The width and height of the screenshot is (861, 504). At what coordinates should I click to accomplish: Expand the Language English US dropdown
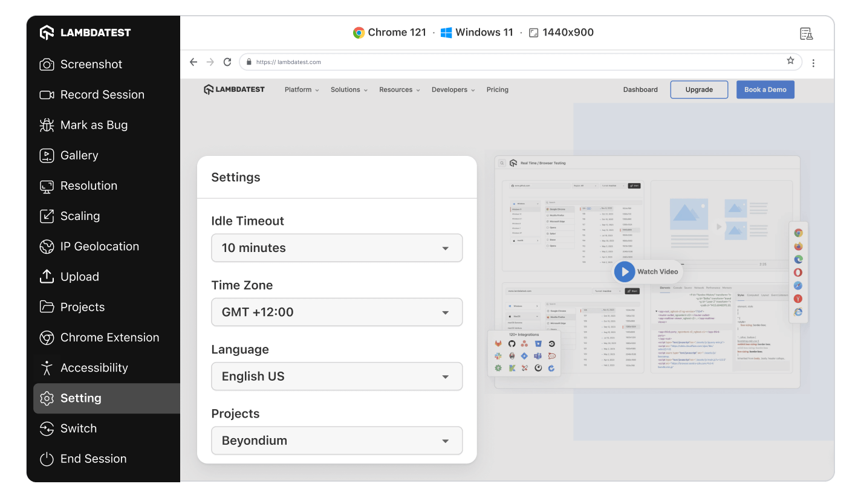coord(337,376)
